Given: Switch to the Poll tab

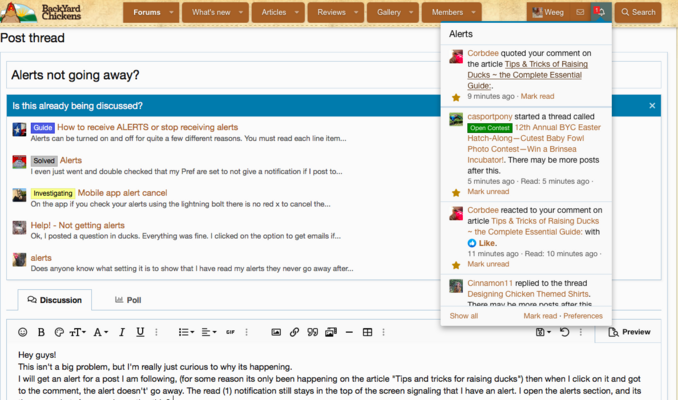Looking at the screenshot, I should pos(127,299).
